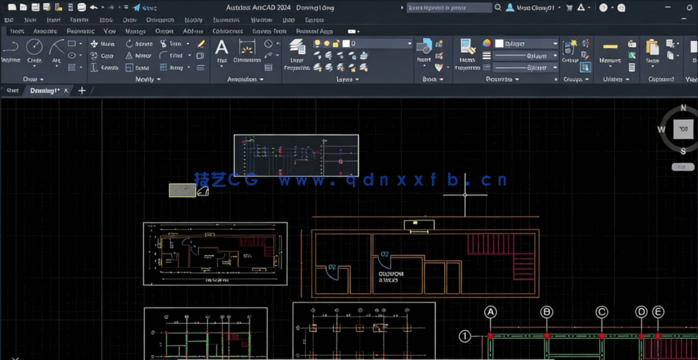698x360 pixels.
Task: Open the Rectangle tool dropdown arrow
Action: (81, 44)
